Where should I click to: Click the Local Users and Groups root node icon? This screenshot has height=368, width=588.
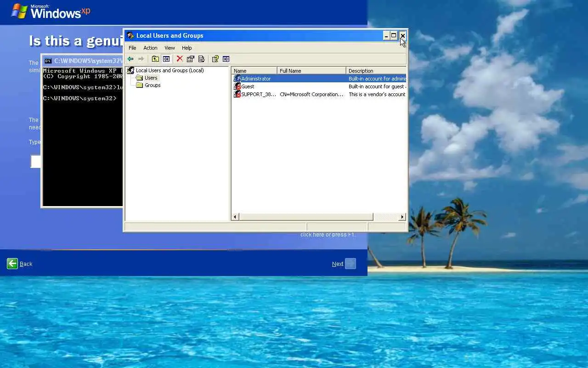pos(130,70)
